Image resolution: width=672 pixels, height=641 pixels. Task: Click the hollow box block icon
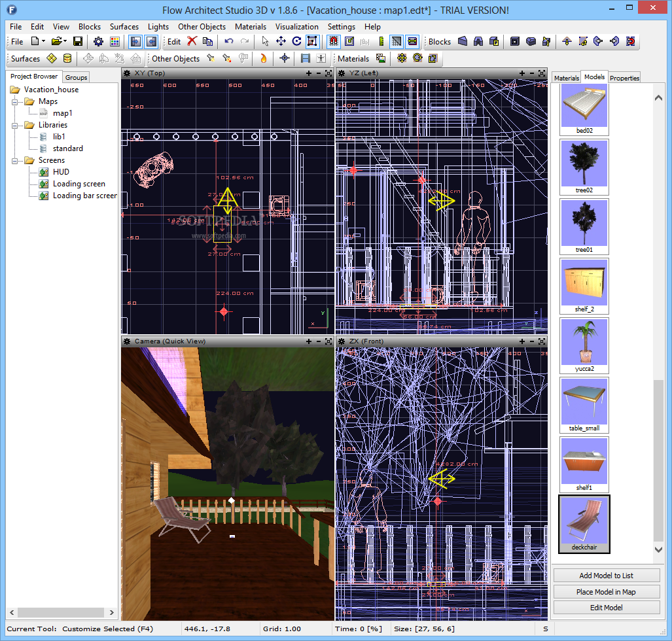pyautogui.click(x=515, y=41)
